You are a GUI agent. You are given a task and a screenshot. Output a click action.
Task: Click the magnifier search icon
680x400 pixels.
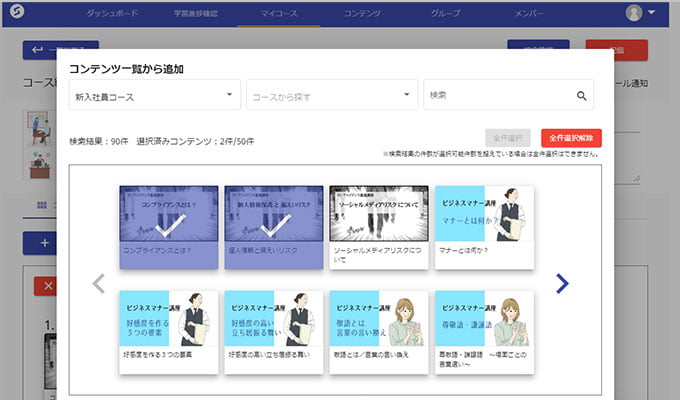pyautogui.click(x=582, y=96)
